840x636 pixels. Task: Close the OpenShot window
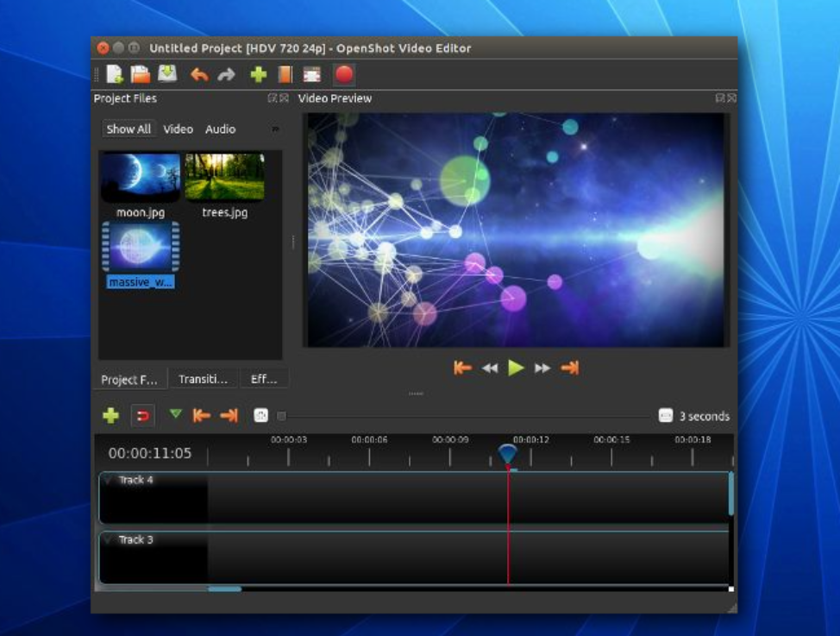coord(103,48)
